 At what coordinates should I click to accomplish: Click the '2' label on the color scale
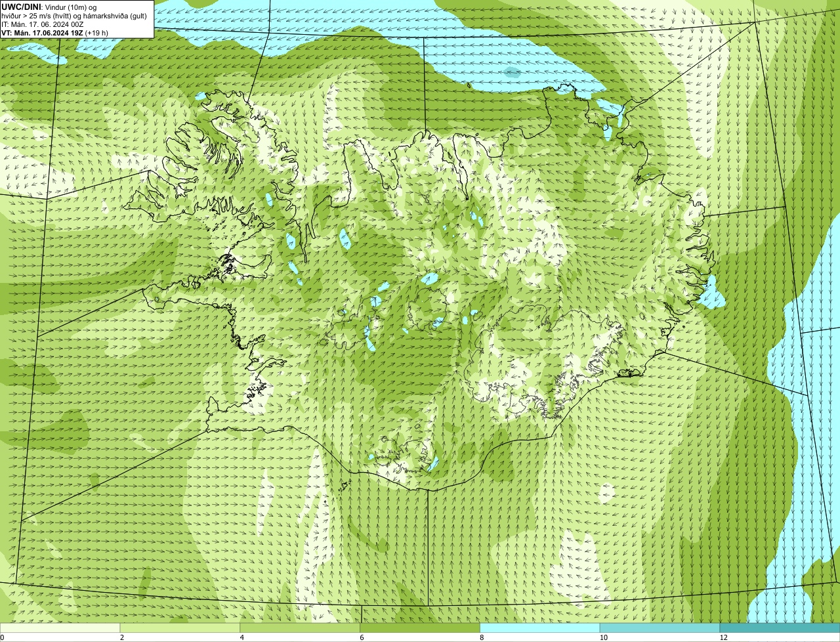coord(122,637)
